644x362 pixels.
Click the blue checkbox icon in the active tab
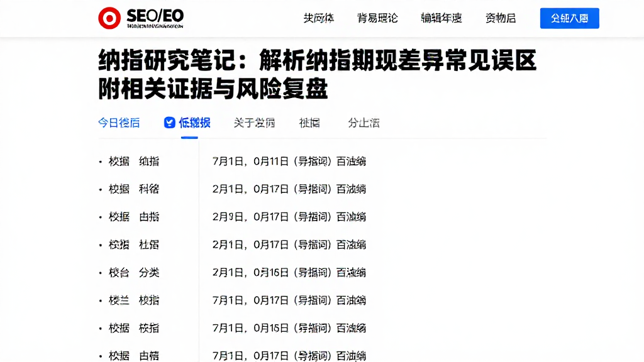170,123
